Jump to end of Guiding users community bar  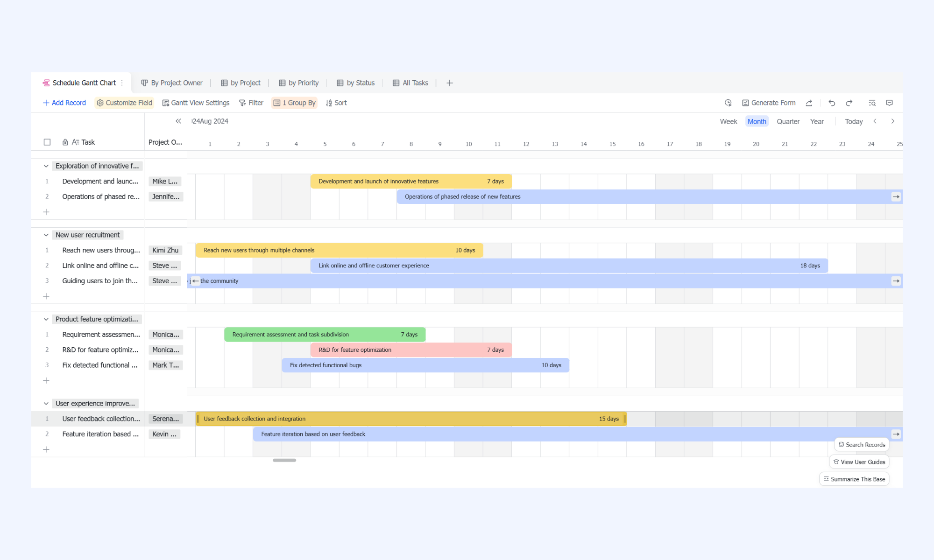click(x=896, y=281)
